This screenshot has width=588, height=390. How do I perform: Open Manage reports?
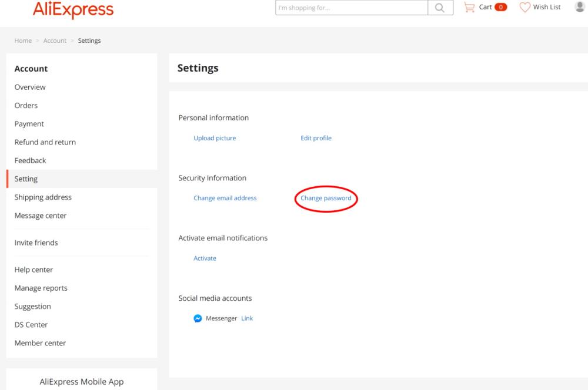[41, 288]
